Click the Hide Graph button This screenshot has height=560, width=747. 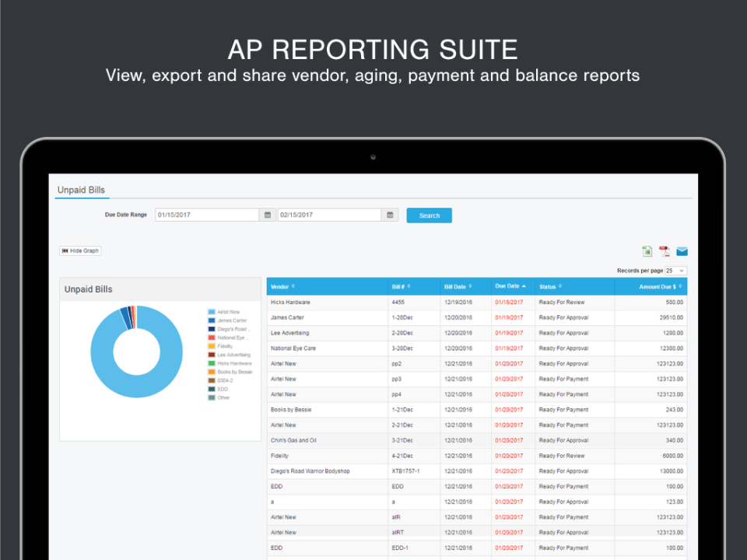point(80,250)
